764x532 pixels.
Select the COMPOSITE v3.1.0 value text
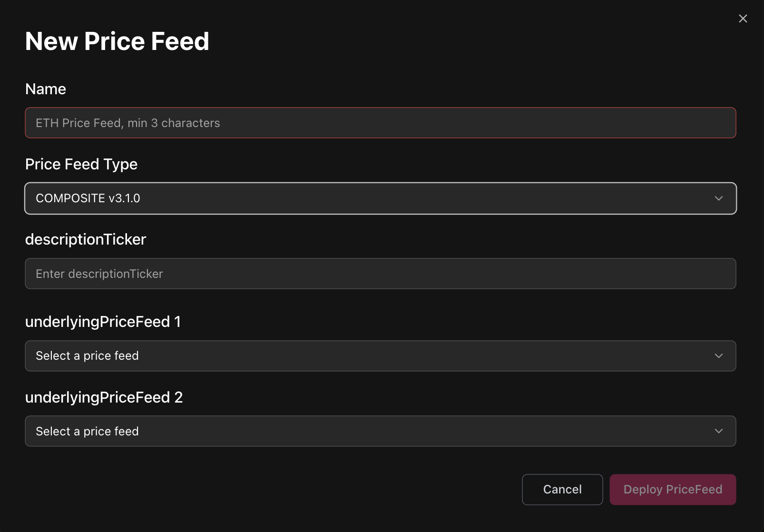pos(88,198)
